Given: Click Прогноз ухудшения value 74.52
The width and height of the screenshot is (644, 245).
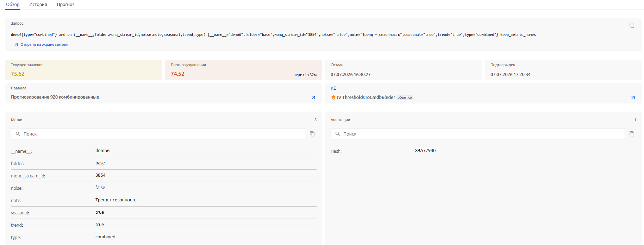Looking at the screenshot, I should coord(177,74).
